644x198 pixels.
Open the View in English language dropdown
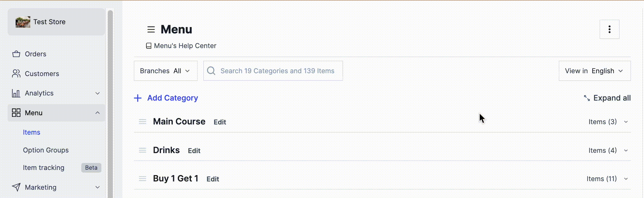pos(595,71)
